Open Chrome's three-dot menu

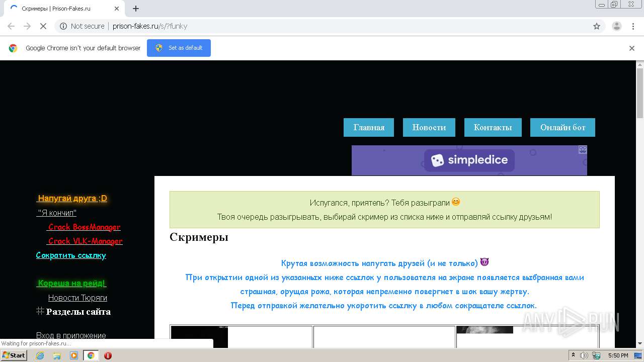(633, 26)
